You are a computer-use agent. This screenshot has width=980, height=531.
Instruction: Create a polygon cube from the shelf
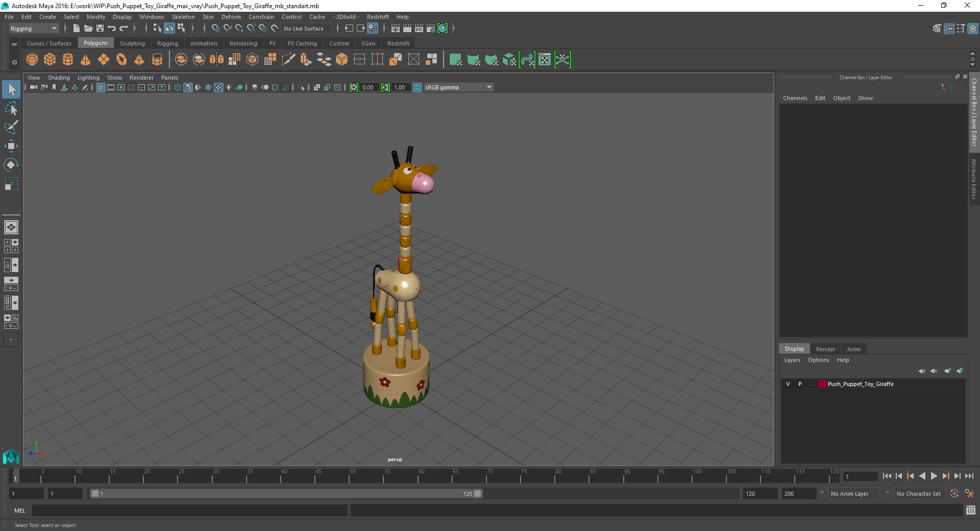(50, 60)
